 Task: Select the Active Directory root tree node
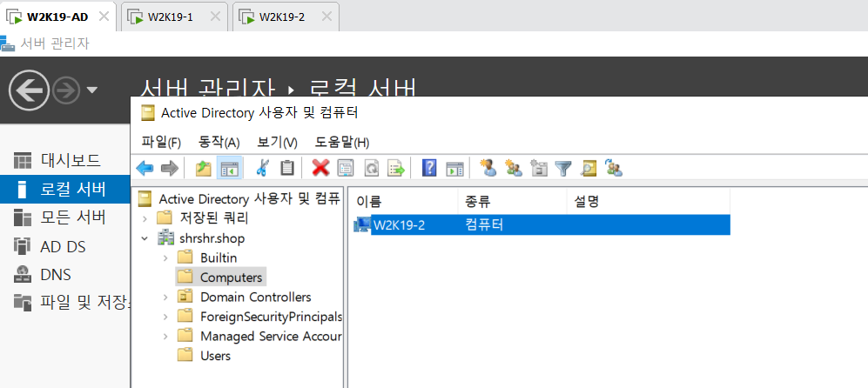(248, 198)
